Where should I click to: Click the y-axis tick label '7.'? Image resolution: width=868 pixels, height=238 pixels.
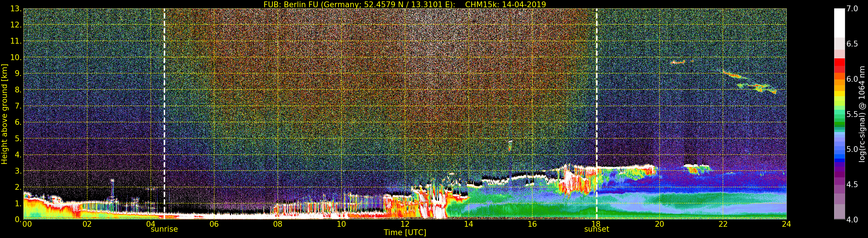click(x=18, y=106)
